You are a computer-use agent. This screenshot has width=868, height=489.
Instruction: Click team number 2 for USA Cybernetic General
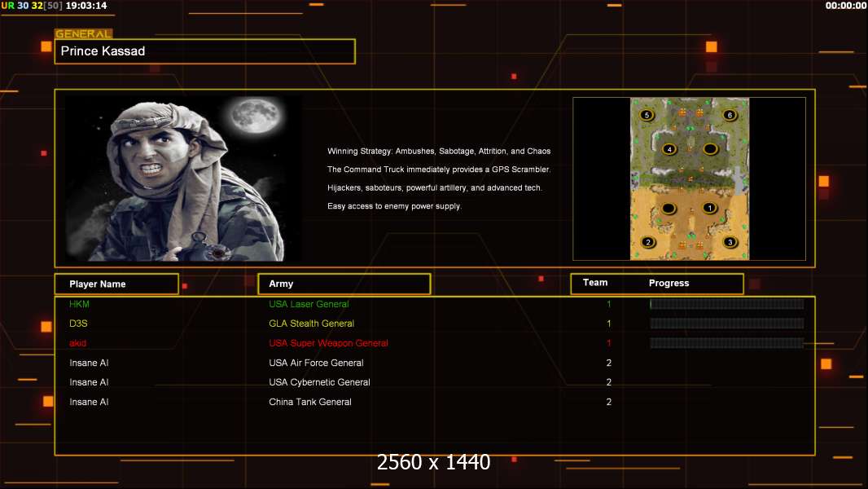pos(608,382)
